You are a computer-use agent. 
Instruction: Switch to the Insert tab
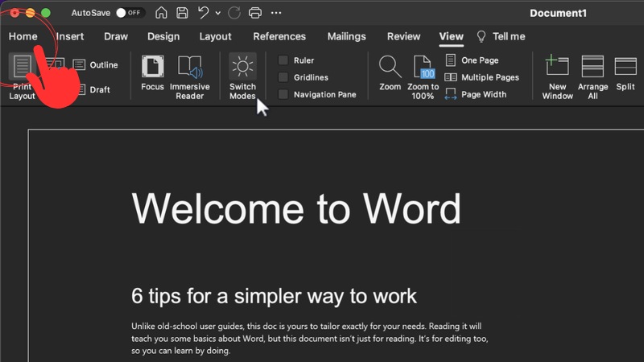click(x=70, y=36)
